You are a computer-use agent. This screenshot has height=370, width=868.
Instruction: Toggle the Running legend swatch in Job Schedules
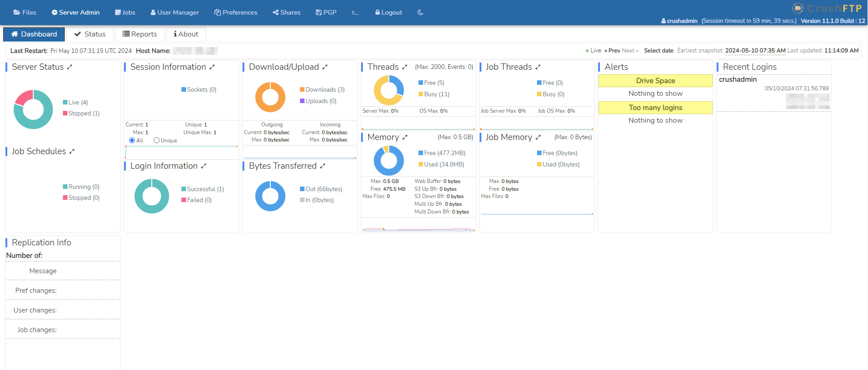pyautogui.click(x=65, y=187)
